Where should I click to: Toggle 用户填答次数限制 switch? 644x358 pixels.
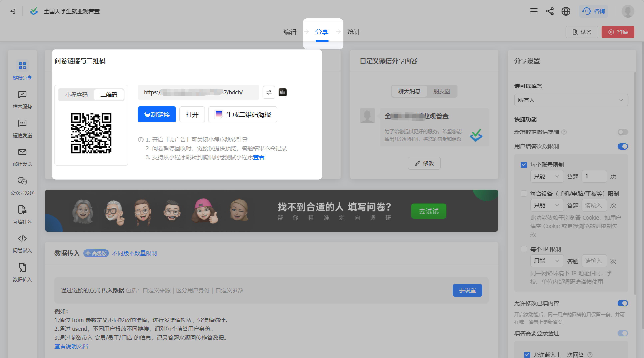[x=623, y=146]
